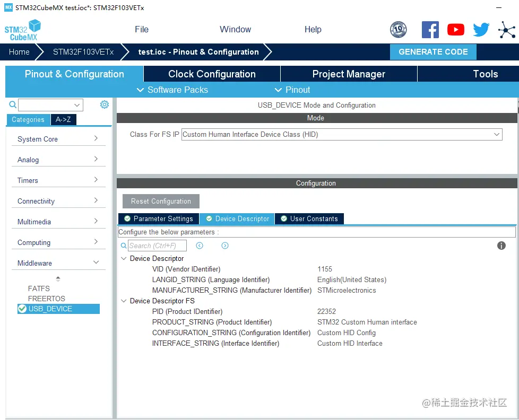Open the Twitter bird icon link
The image size is (519, 420).
481,30
